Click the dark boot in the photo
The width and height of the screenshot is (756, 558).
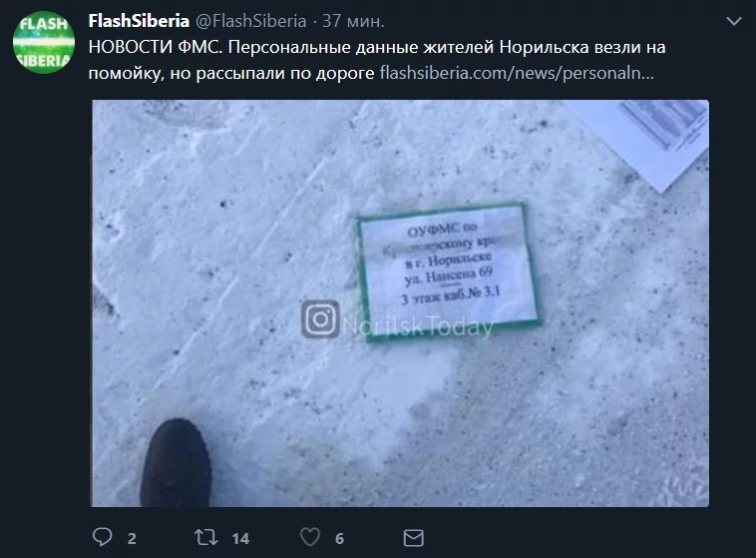click(x=176, y=462)
